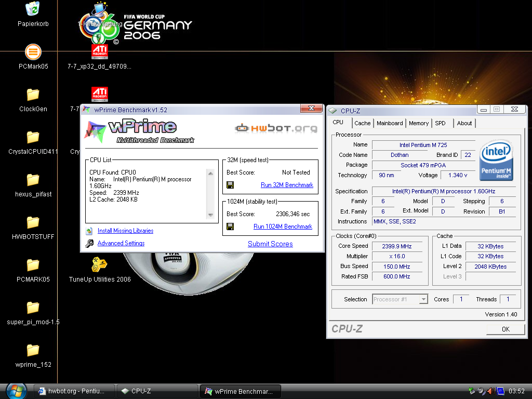Click the Advanced Settings wrench icon

[x=89, y=243]
